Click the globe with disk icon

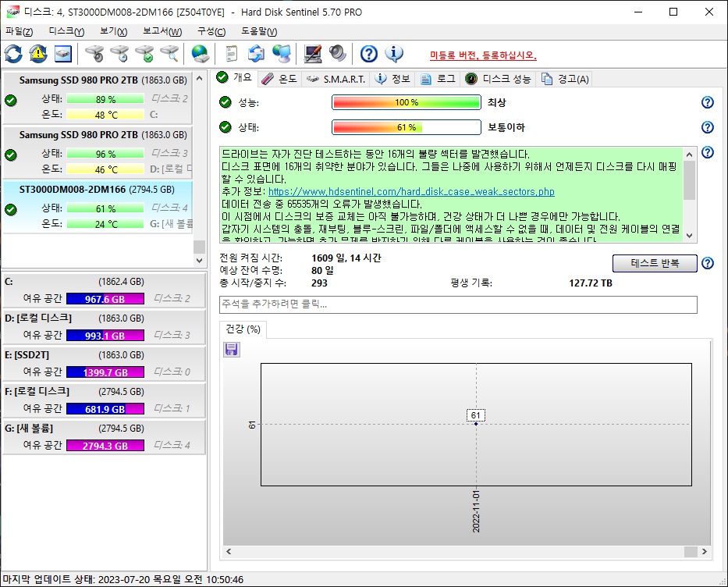pyautogui.click(x=201, y=54)
